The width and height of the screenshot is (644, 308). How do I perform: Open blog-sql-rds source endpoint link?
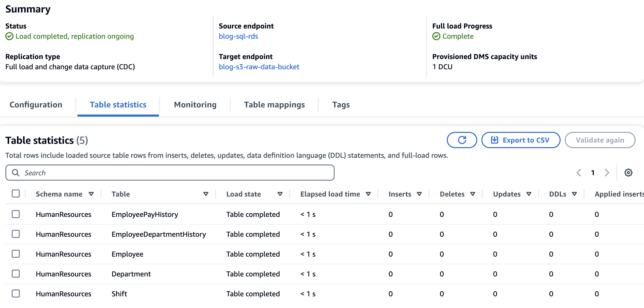click(238, 36)
